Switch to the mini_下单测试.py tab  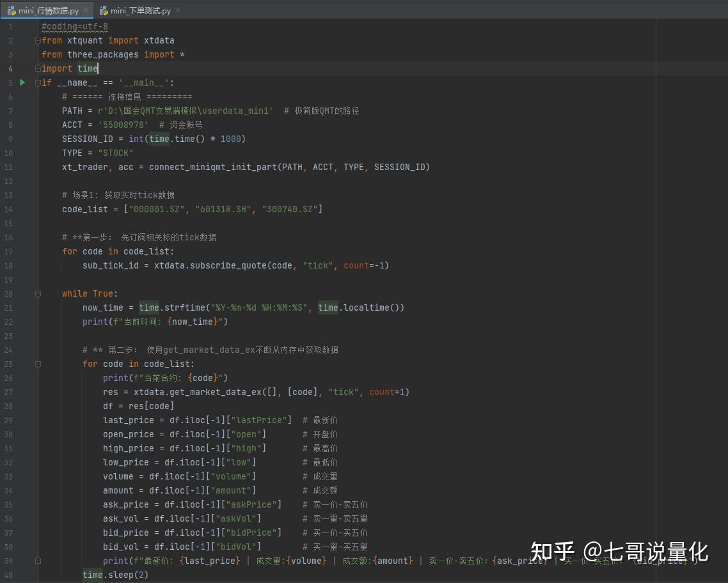pyautogui.click(x=136, y=10)
